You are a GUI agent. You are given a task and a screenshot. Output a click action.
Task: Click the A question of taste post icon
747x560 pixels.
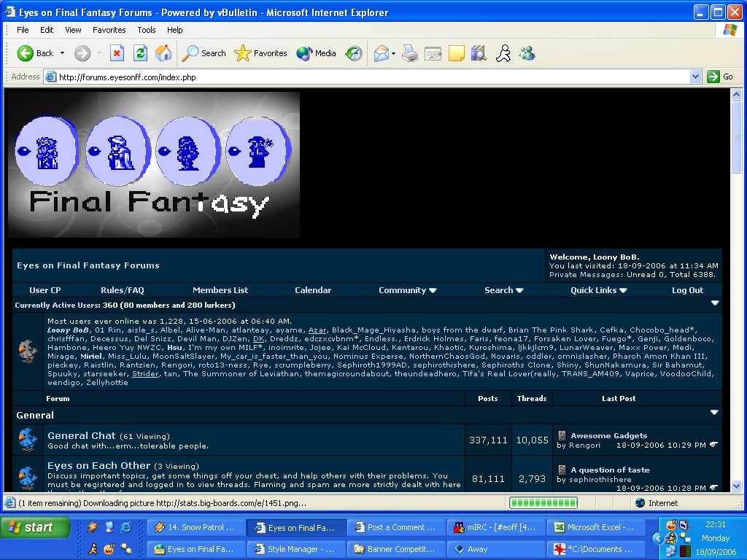click(562, 470)
